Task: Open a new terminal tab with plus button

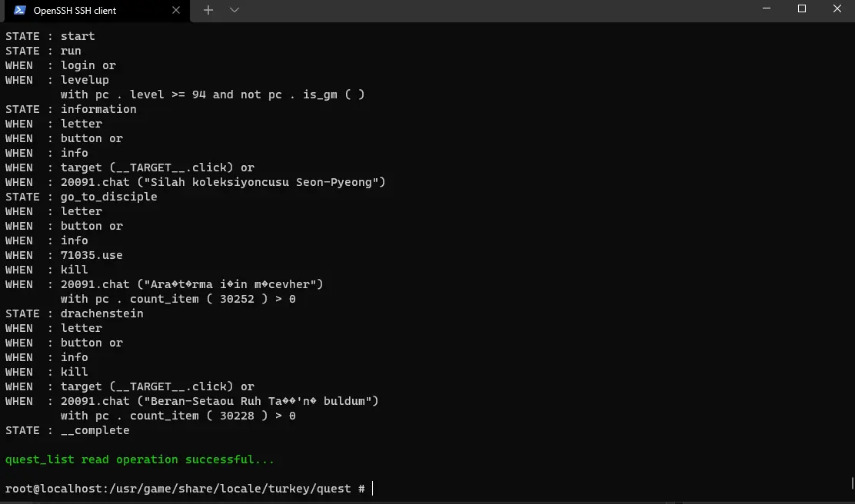Action: click(208, 10)
